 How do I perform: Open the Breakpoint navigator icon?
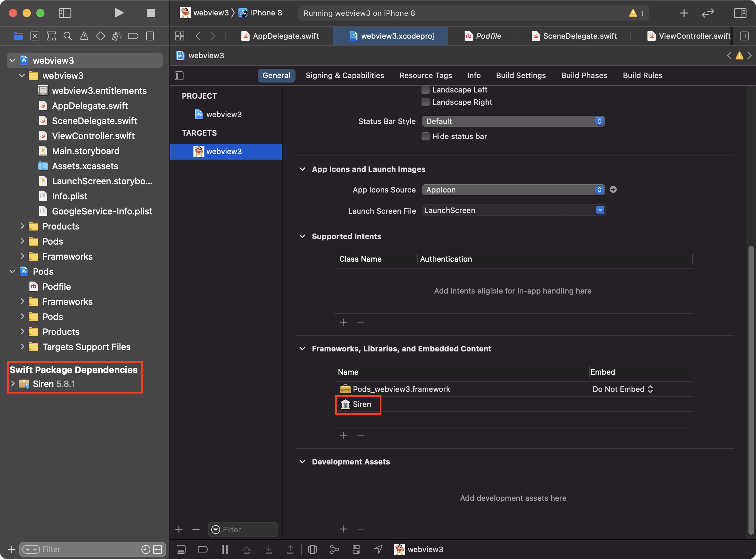[133, 36]
